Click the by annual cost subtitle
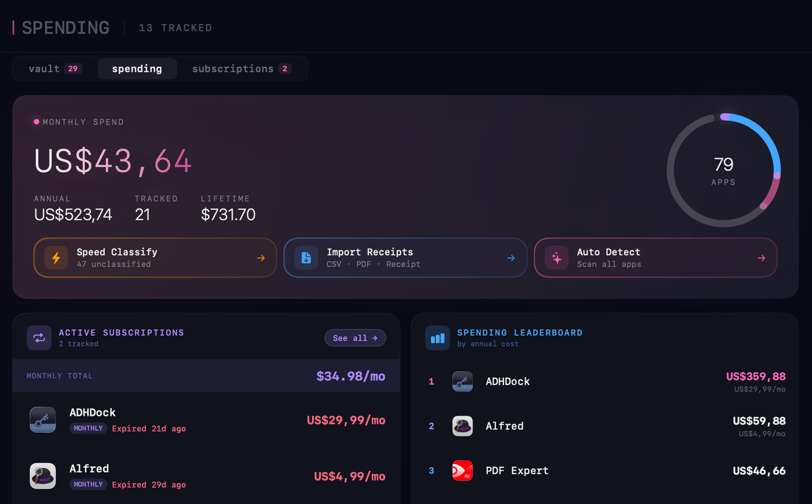Image resolution: width=812 pixels, height=504 pixels. [x=488, y=344]
